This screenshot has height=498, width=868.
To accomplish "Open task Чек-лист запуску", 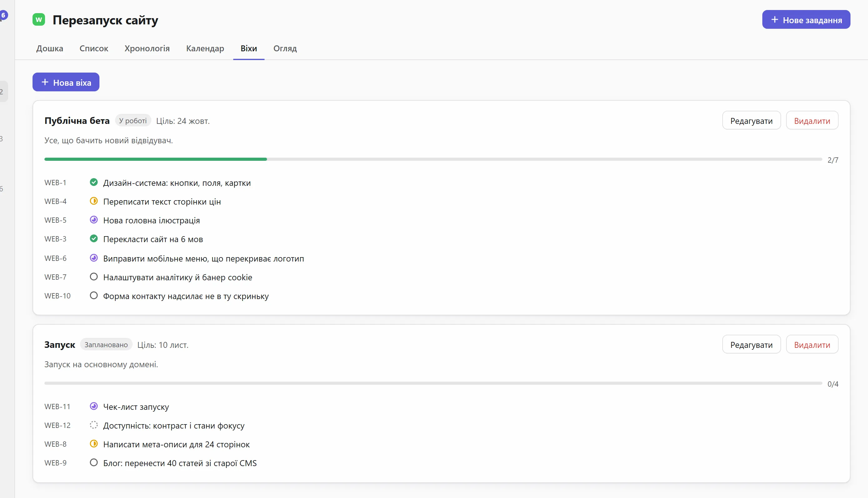I will pos(136,407).
